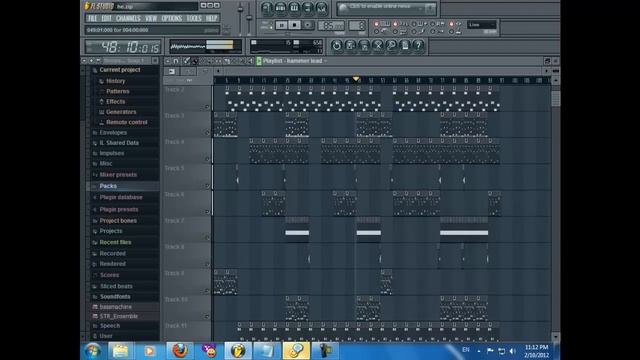Toggle third switch in recording panel top row
Screen dimensions: 640x360
pos(413,24)
